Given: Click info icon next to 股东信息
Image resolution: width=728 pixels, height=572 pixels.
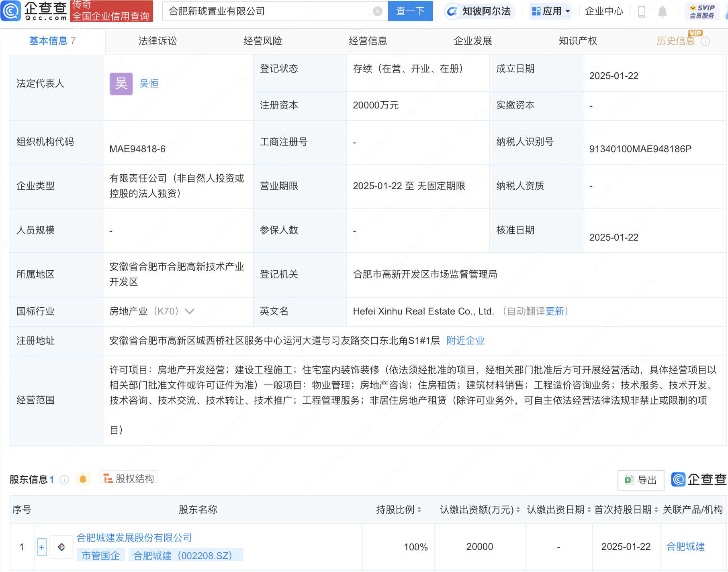Looking at the screenshot, I should click(64, 480).
